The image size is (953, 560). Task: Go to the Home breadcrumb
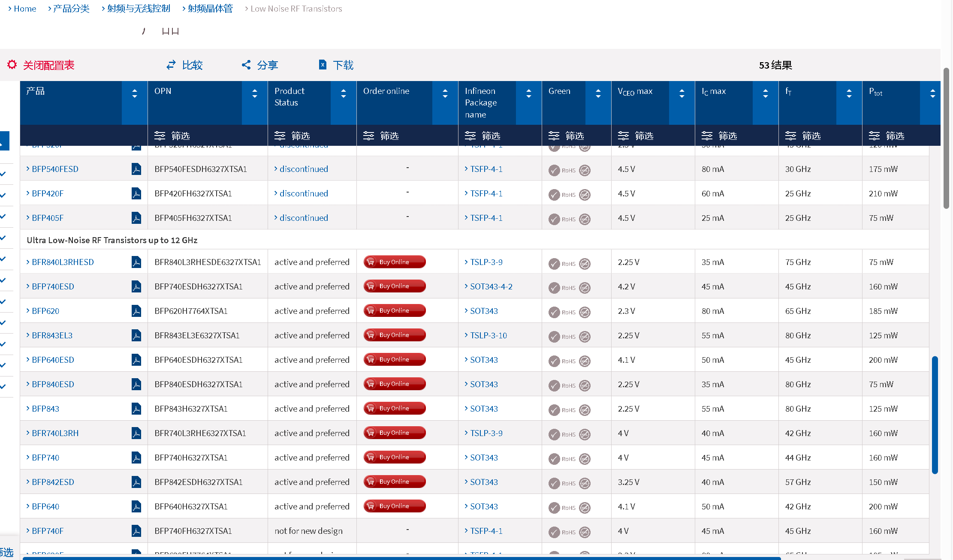[x=25, y=9]
